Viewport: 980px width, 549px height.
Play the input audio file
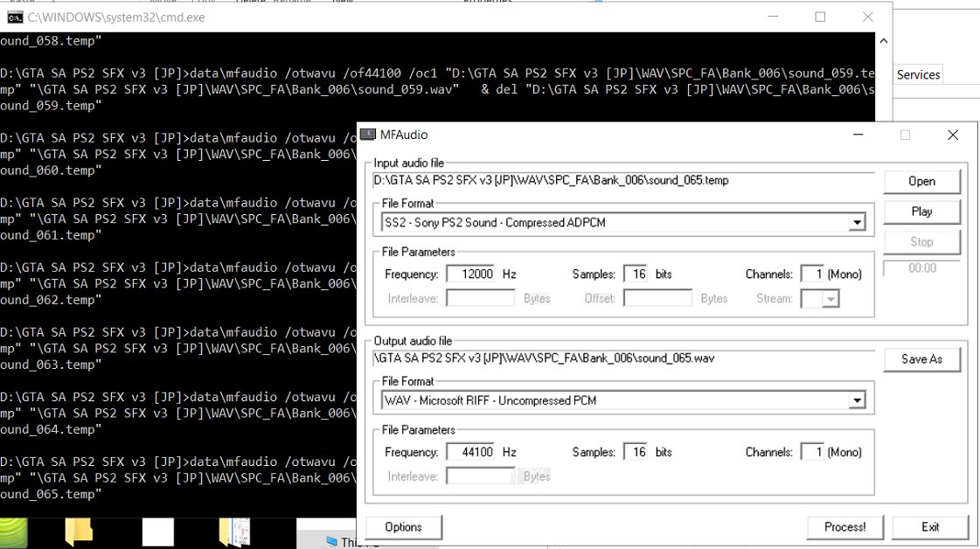tap(921, 212)
